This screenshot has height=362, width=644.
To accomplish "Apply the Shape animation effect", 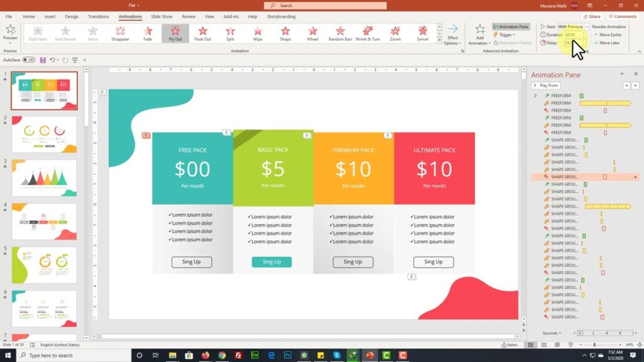I will pyautogui.click(x=285, y=33).
